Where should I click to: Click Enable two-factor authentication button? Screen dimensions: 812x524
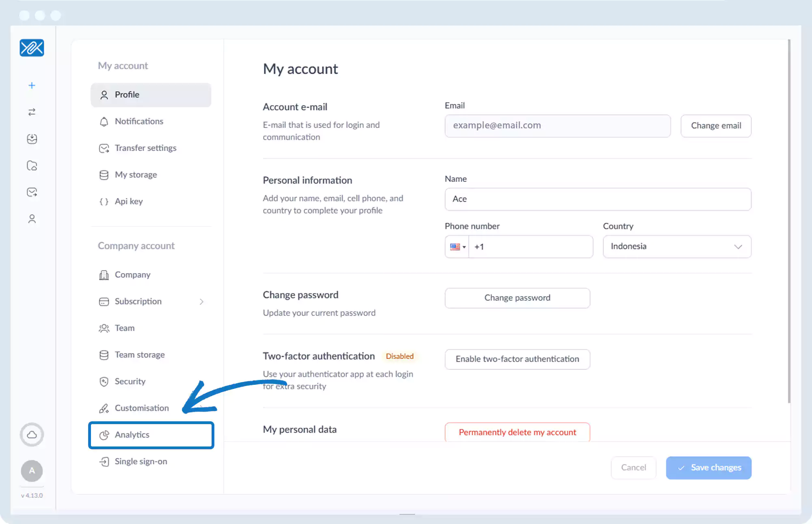(x=517, y=359)
